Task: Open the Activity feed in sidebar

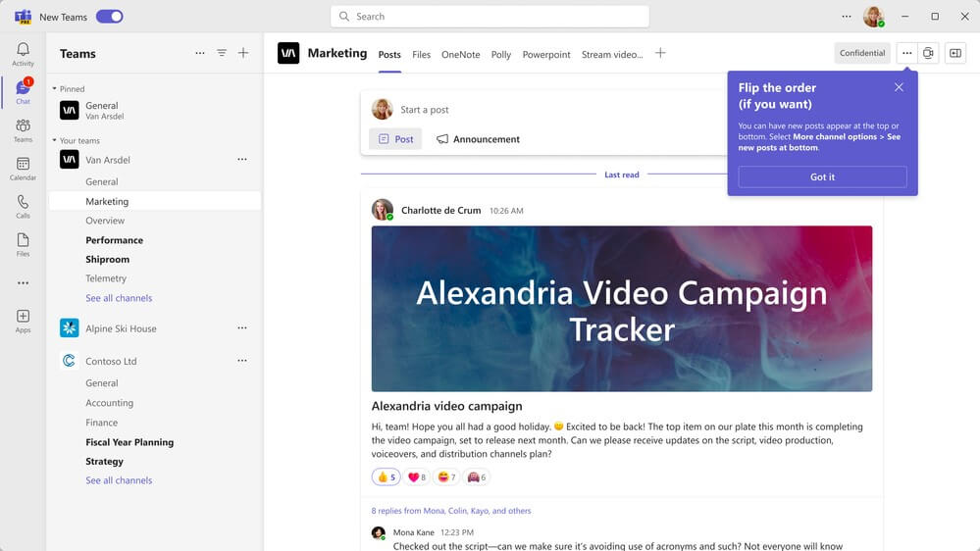Action: (23, 54)
